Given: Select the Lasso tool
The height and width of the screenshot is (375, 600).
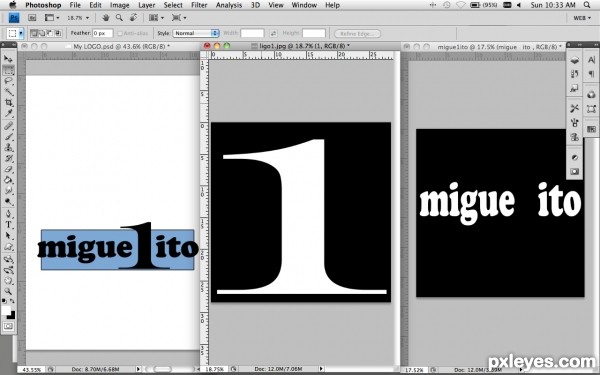Looking at the screenshot, I should click(x=8, y=81).
